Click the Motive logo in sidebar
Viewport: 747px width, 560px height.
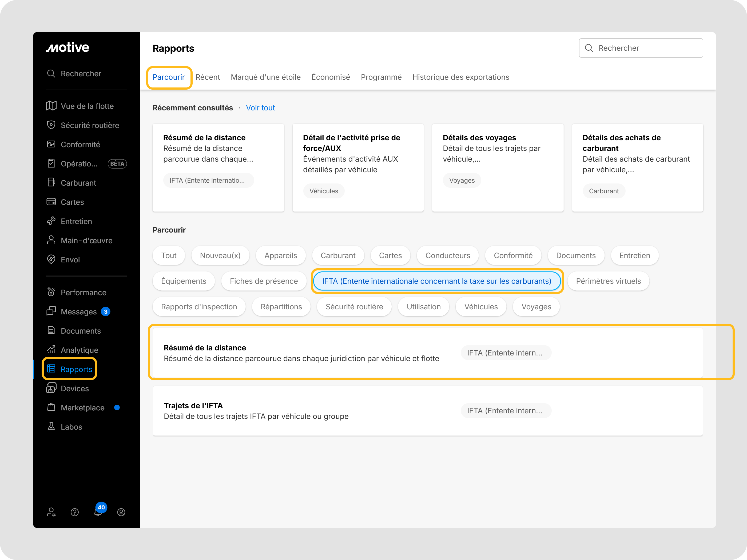coord(67,47)
